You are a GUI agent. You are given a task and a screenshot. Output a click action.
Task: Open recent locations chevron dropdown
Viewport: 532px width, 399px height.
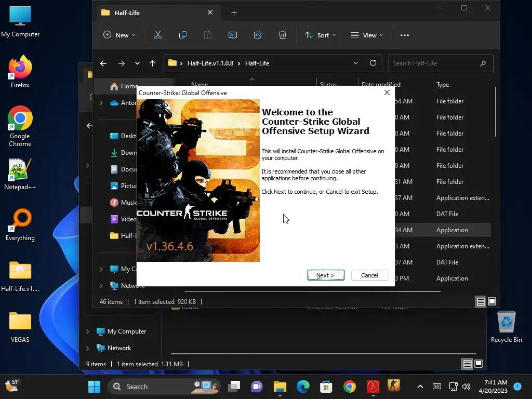point(137,63)
